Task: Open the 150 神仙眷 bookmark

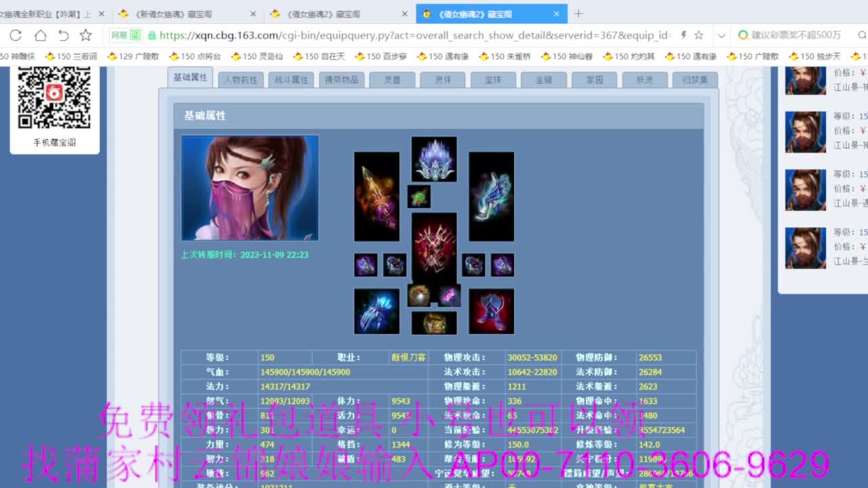Action: pyautogui.click(x=567, y=56)
